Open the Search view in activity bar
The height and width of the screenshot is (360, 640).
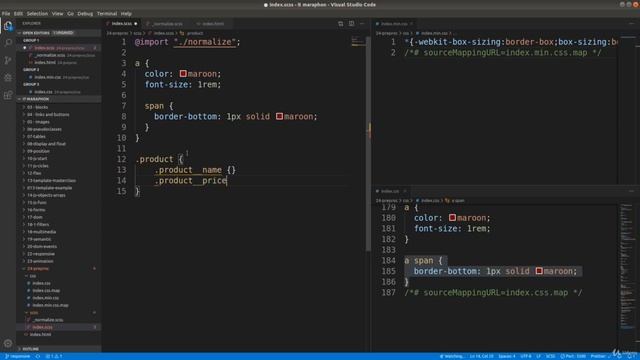[8, 43]
